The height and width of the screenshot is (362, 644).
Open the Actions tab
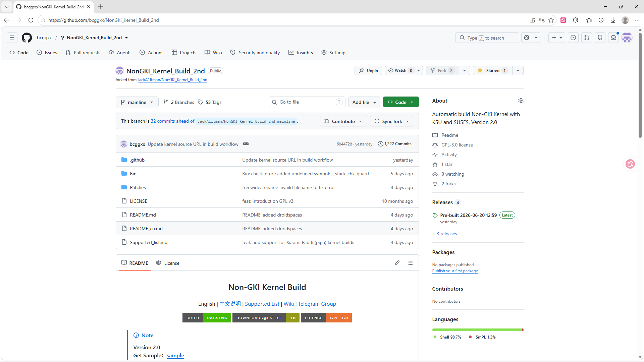tap(152, 53)
